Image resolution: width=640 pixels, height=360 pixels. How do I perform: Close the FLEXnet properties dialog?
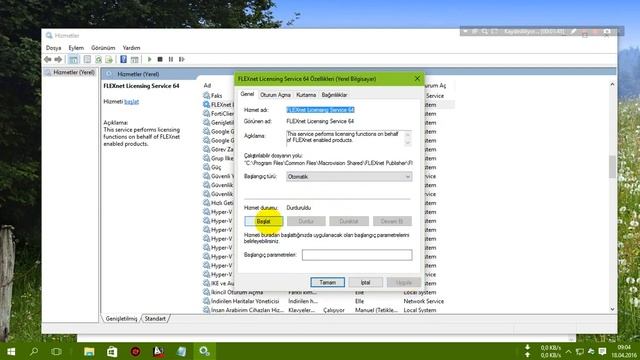417,79
